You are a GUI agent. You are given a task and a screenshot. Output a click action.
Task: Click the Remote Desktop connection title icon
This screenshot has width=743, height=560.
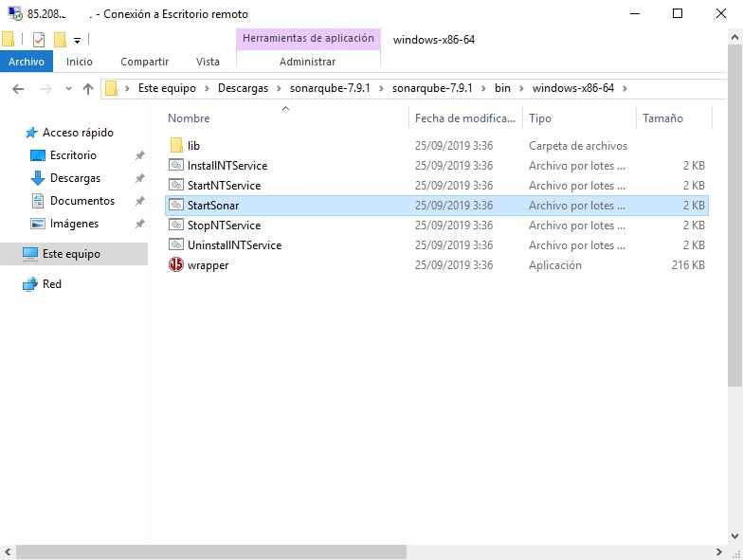click(15, 13)
